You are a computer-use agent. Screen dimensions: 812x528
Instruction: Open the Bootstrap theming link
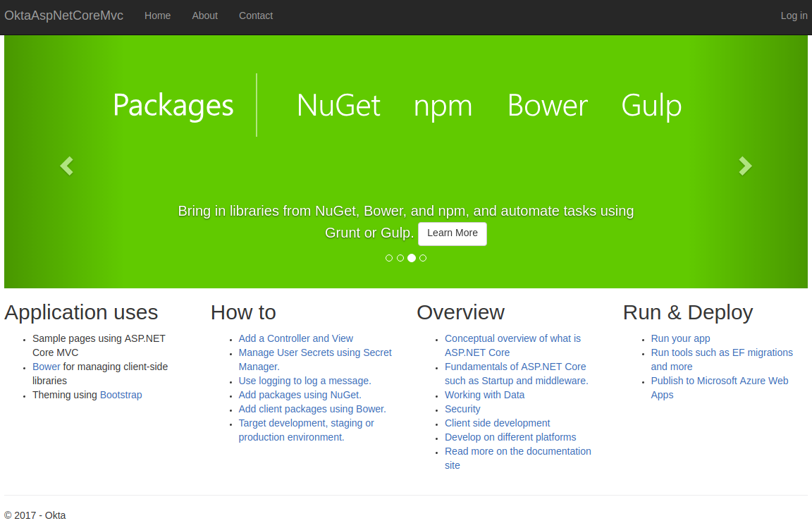121,395
